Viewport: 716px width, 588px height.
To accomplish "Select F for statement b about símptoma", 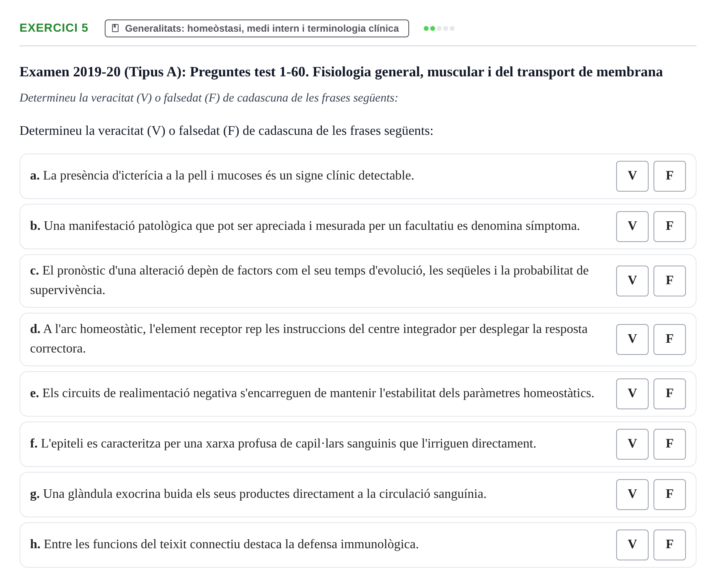I will tap(669, 227).
